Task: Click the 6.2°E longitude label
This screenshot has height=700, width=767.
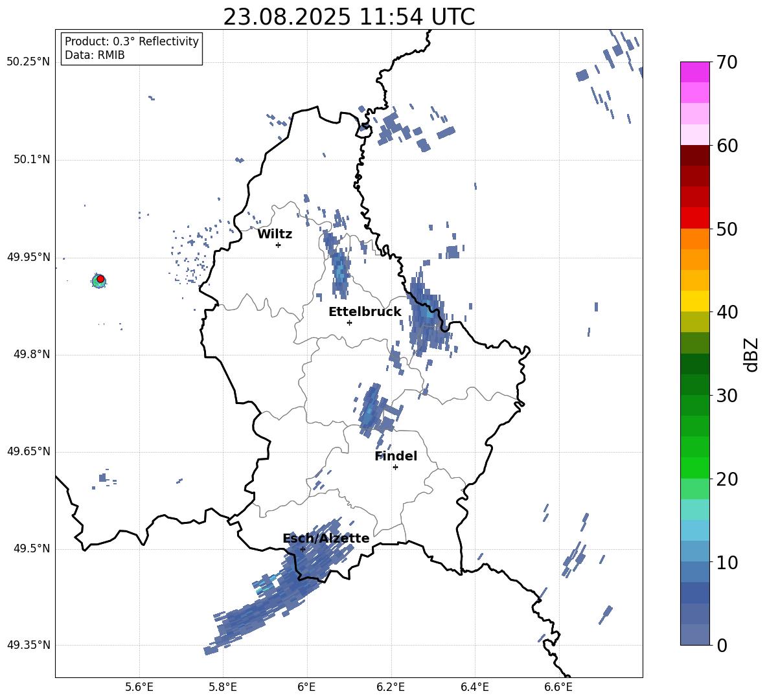Action: point(391,687)
